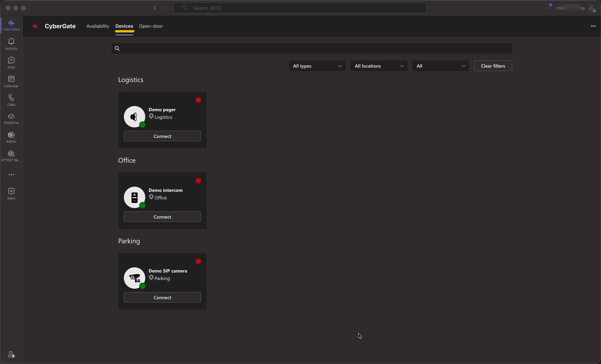Connect to Demo SIP camera

162,297
